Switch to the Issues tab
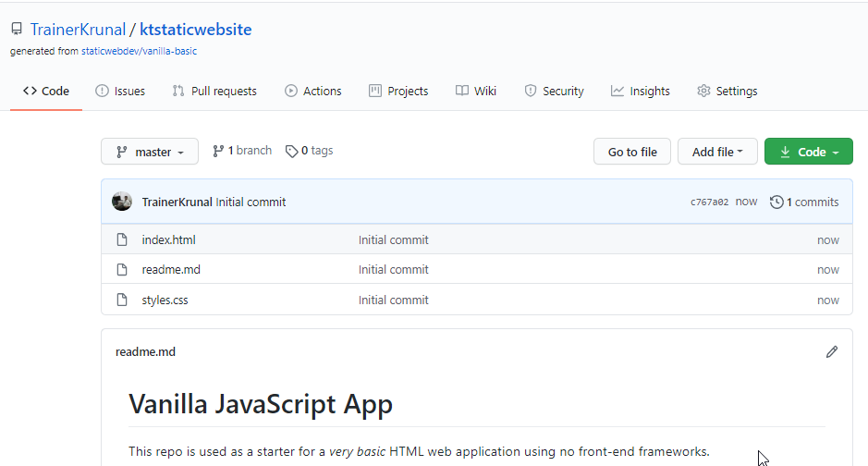This screenshot has height=466, width=868. (x=120, y=91)
